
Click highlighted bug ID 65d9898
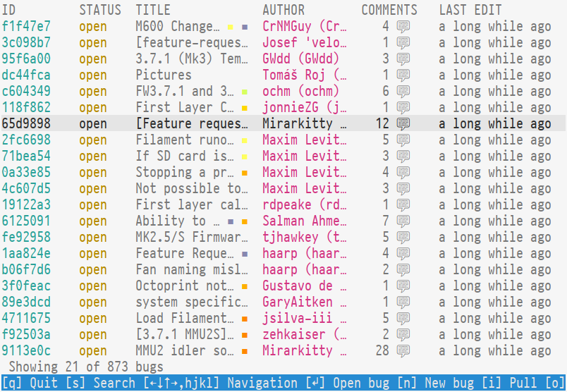pyautogui.click(x=26, y=124)
